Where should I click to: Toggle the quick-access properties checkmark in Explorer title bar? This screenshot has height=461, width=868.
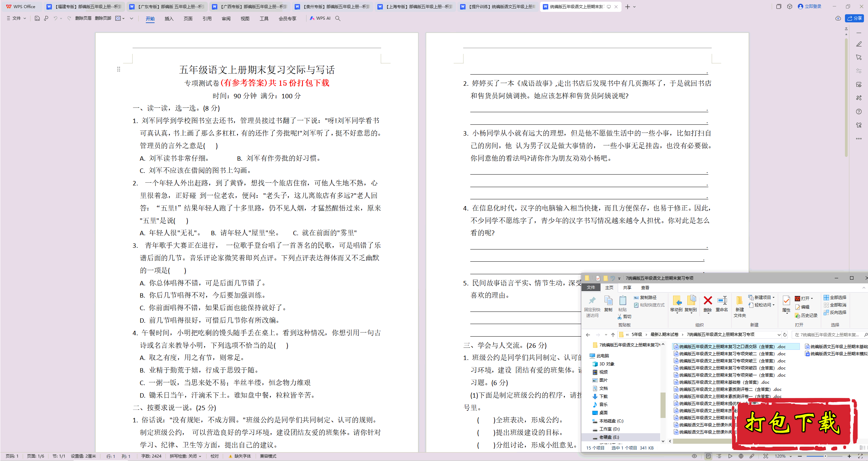pyautogui.click(x=598, y=278)
